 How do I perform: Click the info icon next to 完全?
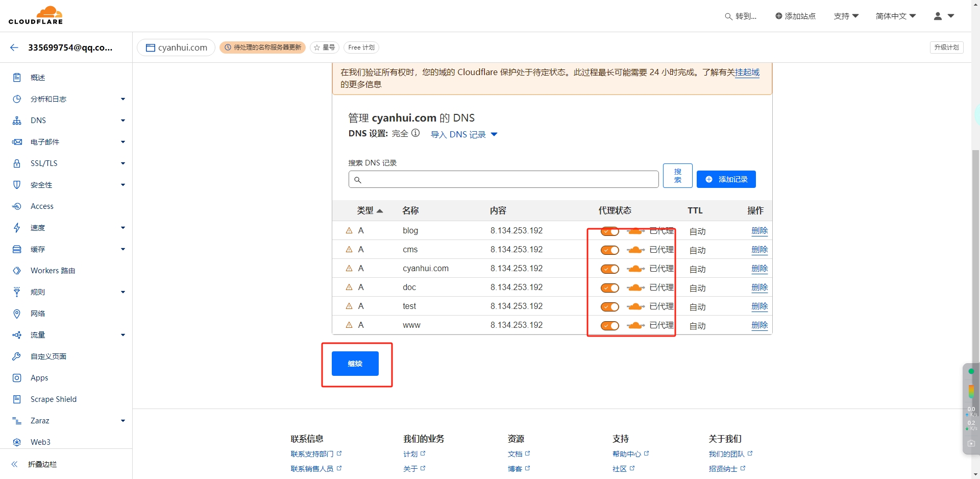tap(415, 133)
